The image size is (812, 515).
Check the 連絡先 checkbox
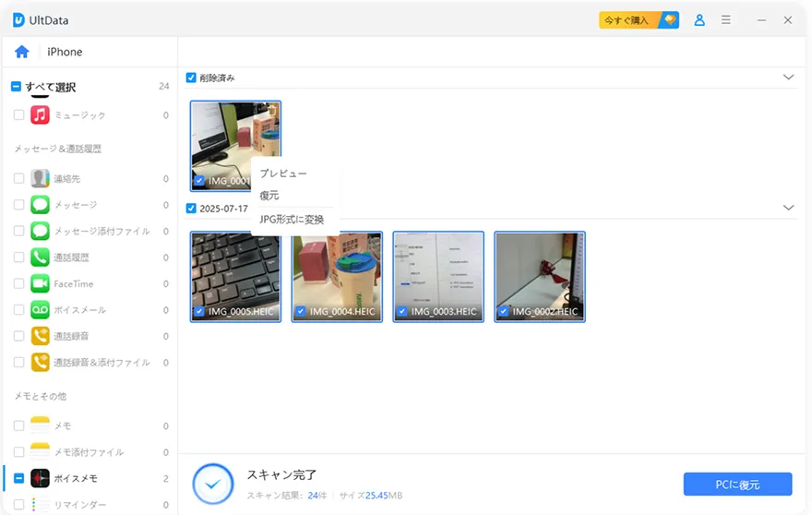pyautogui.click(x=18, y=179)
